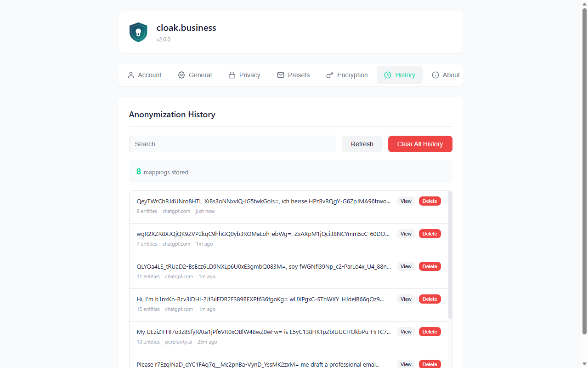Click the Privacy lock icon
588x368 pixels.
point(232,75)
